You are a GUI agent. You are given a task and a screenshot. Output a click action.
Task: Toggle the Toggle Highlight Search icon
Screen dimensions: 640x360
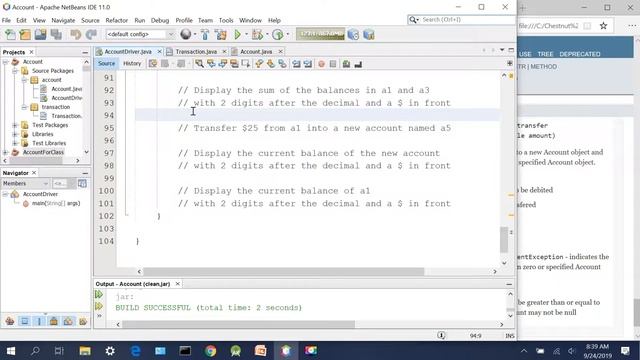point(234,64)
